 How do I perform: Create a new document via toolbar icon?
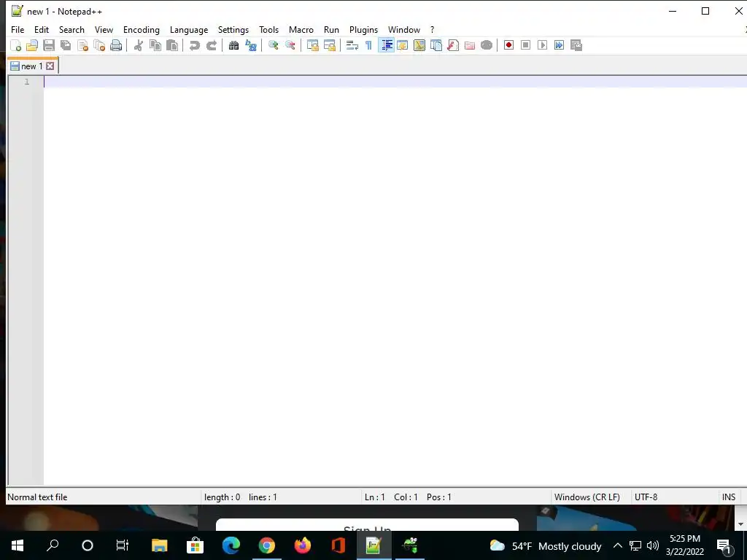pyautogui.click(x=16, y=45)
